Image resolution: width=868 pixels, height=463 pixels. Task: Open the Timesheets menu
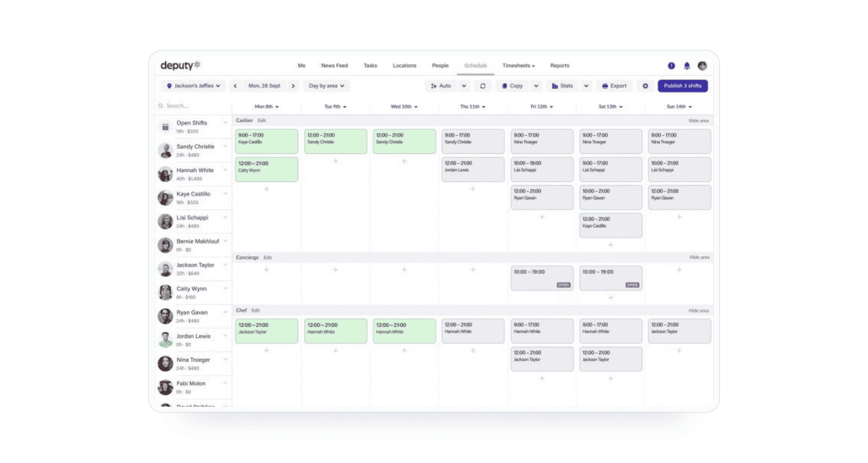[x=518, y=65]
